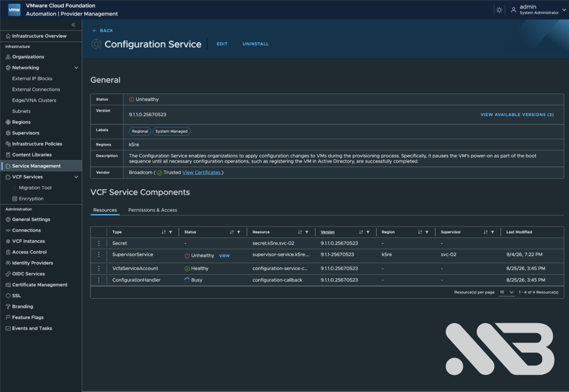569x392 pixels.
Task: Open SSL settings
Action: coord(16,295)
